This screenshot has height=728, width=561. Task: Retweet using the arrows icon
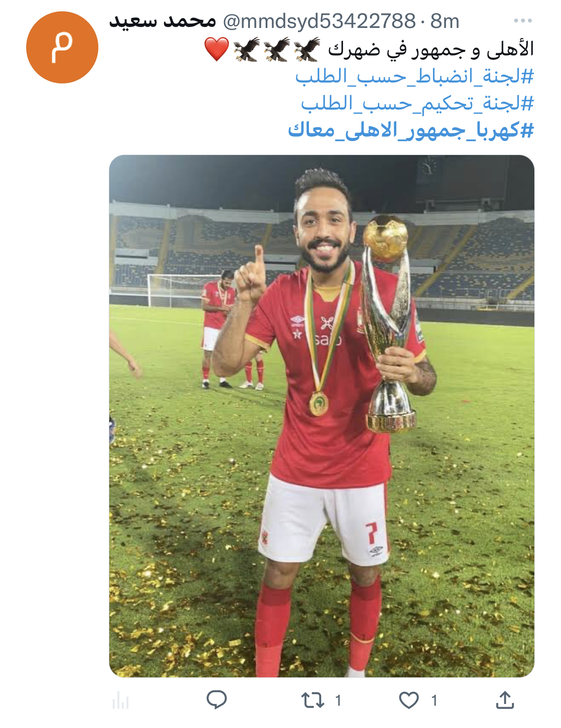tap(313, 700)
